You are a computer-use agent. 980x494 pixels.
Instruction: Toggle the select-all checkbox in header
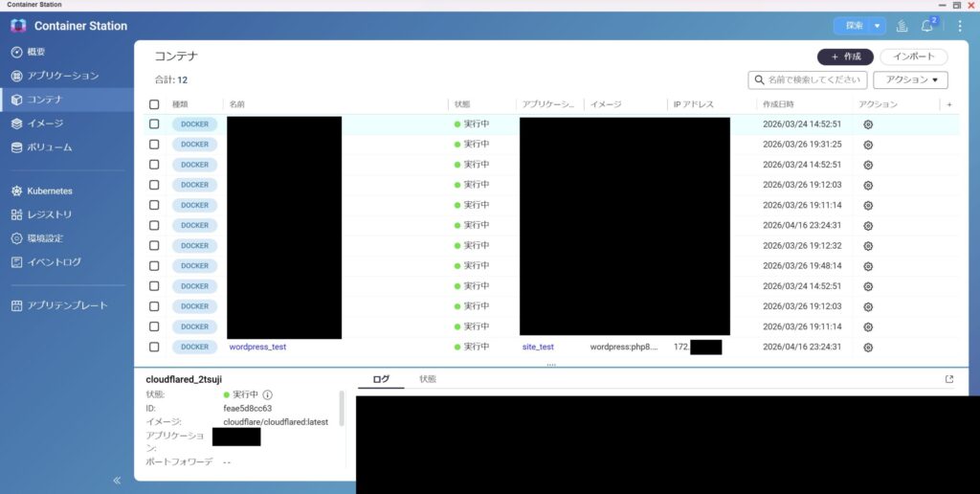154,104
